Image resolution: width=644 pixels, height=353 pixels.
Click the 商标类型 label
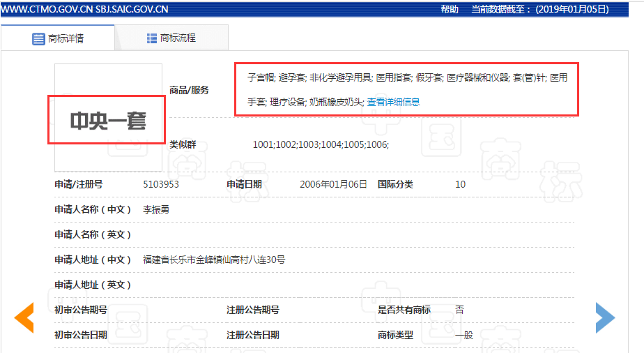point(395,335)
